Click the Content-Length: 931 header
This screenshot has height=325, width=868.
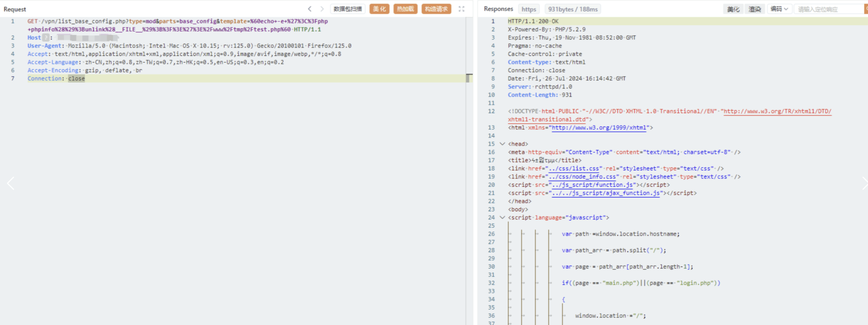point(540,95)
